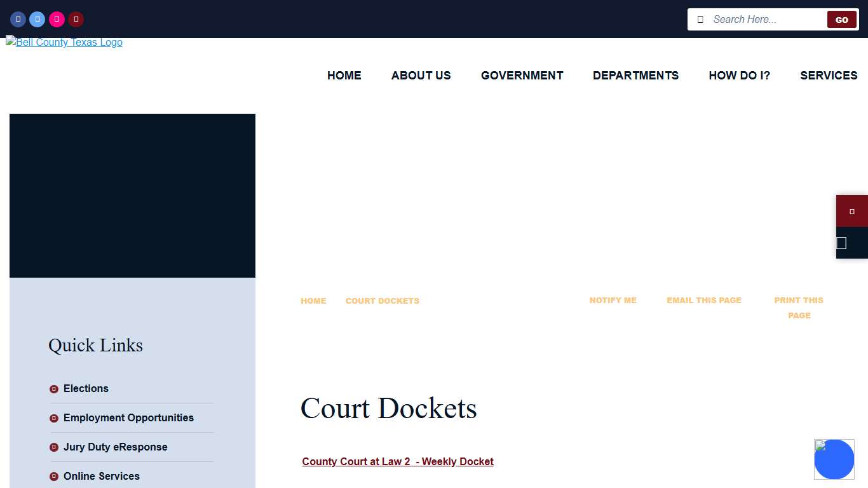Select Services in the main navigation
Viewport: 868px width, 488px height.
point(829,76)
